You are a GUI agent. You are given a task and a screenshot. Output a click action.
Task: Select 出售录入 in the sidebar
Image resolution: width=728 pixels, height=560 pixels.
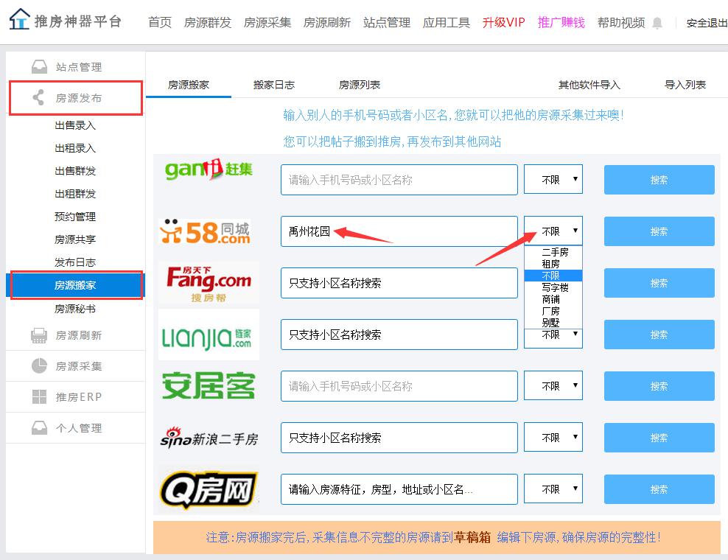pos(75,125)
